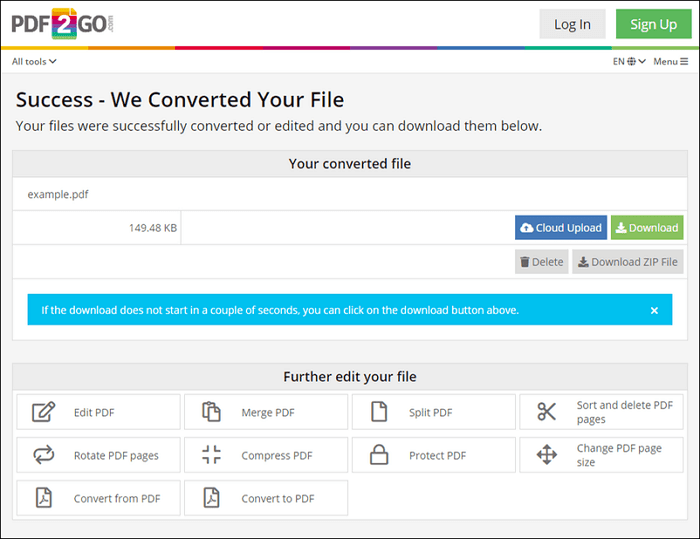Dismiss the blue download notice
The image size is (700, 539).
coord(654,310)
